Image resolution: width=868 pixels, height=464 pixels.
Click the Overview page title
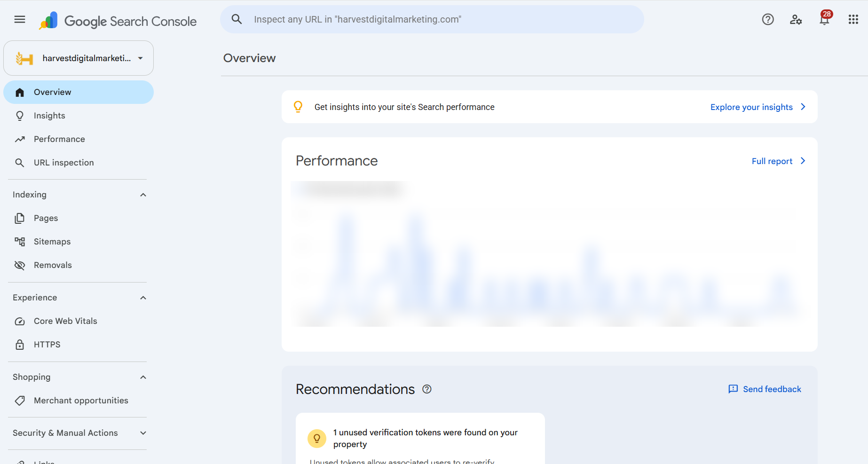(x=249, y=58)
